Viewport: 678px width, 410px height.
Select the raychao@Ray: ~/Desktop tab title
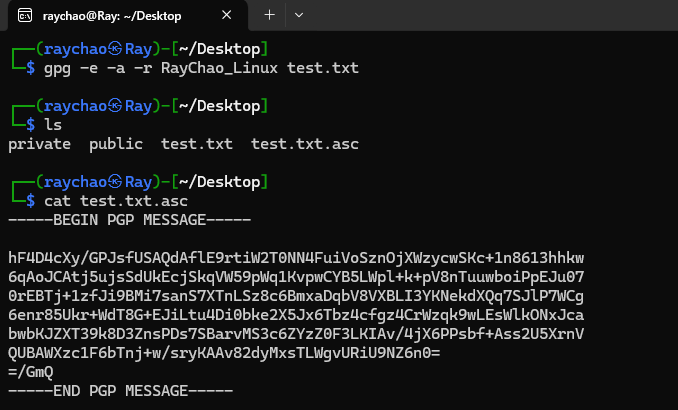click(112, 16)
